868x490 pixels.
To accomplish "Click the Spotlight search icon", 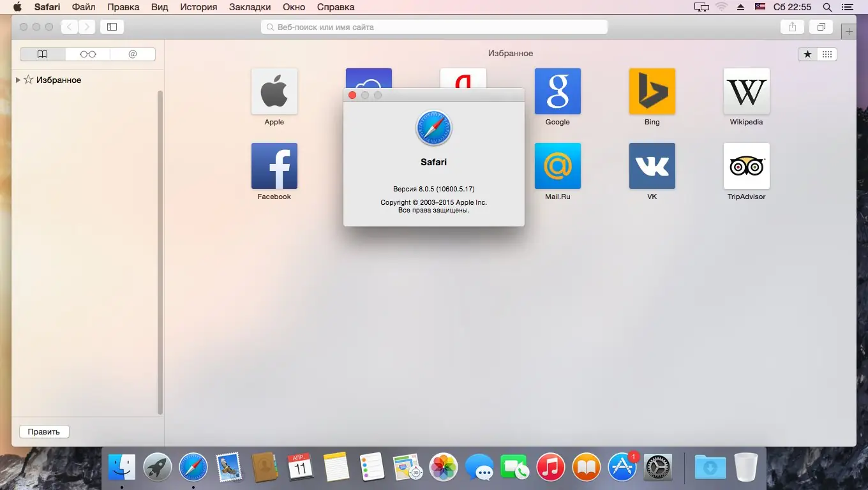I will pyautogui.click(x=827, y=7).
